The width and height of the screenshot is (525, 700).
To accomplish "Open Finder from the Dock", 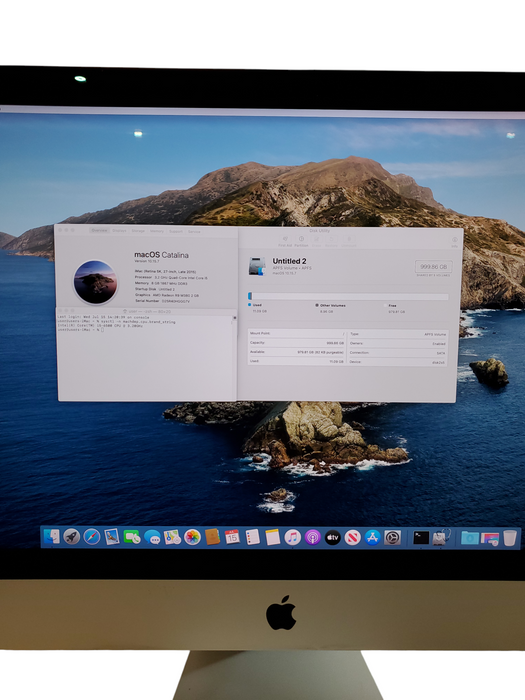I will [51, 537].
